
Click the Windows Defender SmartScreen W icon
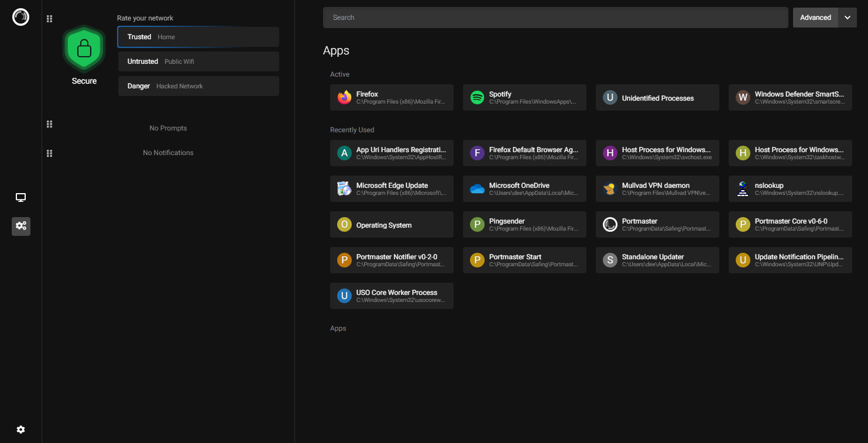743,98
